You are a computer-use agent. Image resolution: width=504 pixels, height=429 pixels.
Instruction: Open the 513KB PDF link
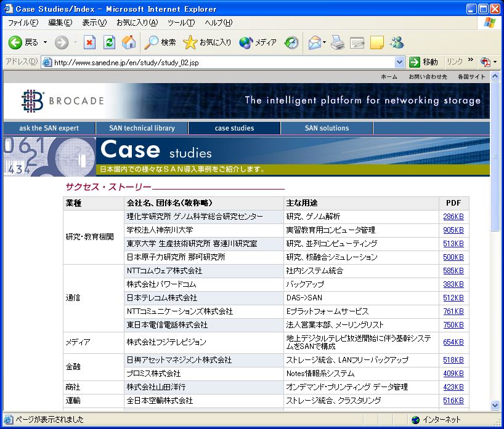click(x=453, y=244)
